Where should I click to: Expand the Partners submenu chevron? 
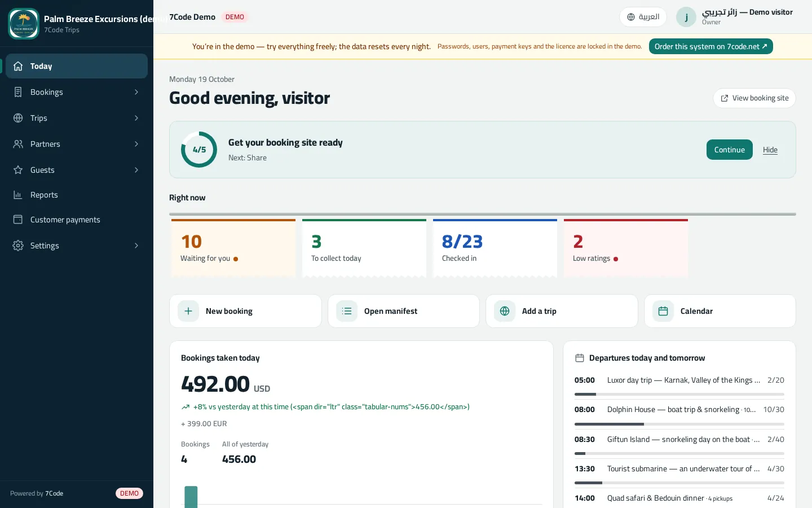[x=136, y=144]
